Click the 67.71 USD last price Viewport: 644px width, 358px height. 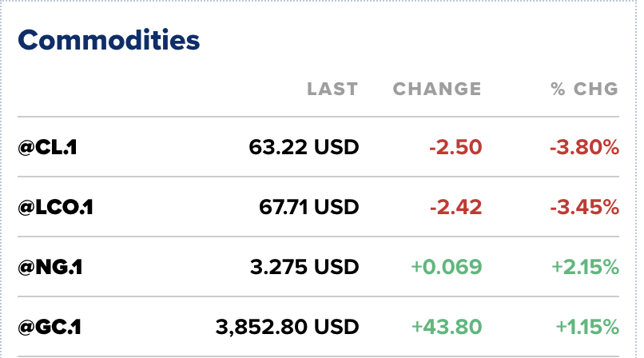[x=308, y=207]
